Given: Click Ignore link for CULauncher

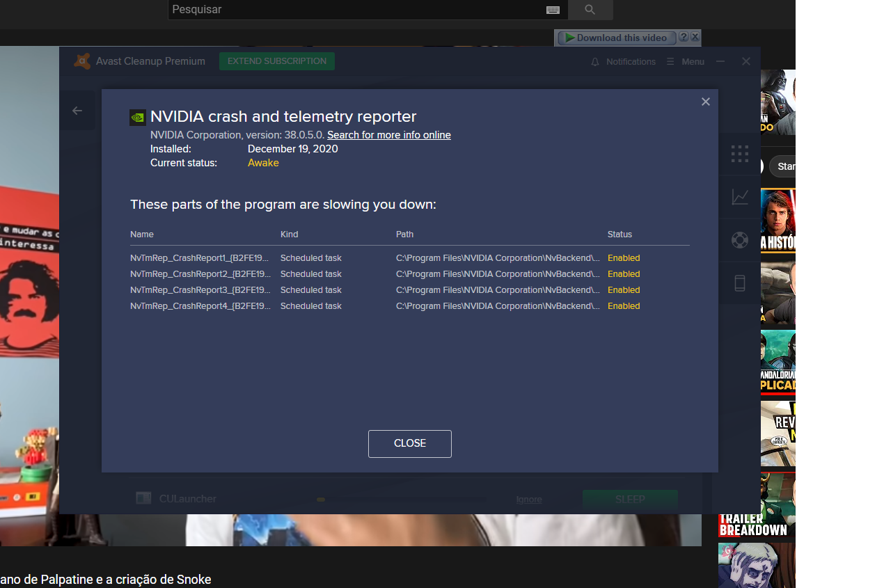Looking at the screenshot, I should 529,500.
